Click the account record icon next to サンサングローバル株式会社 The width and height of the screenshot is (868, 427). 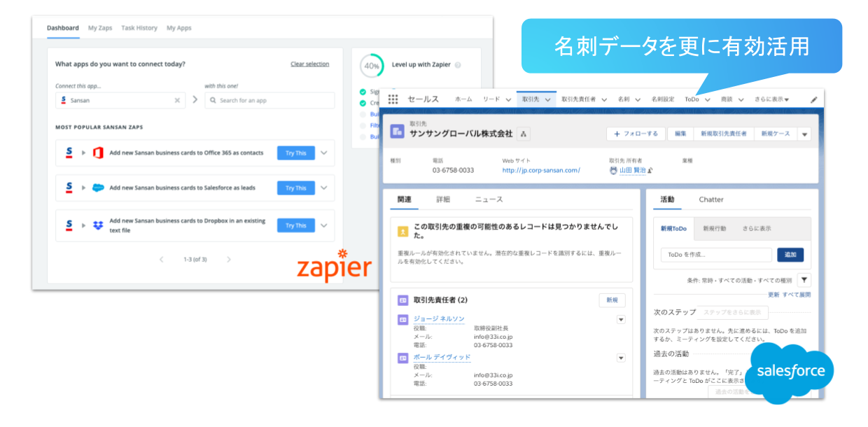(397, 131)
